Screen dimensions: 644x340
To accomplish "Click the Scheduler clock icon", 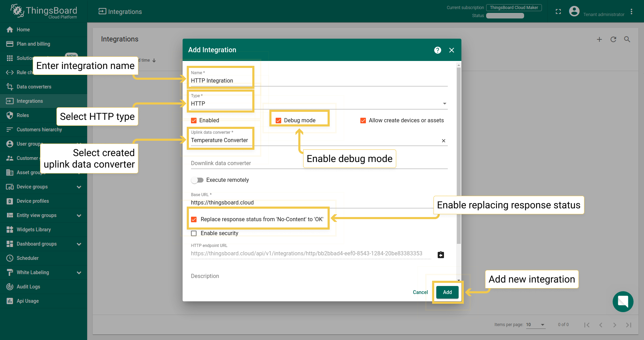I will [x=10, y=258].
